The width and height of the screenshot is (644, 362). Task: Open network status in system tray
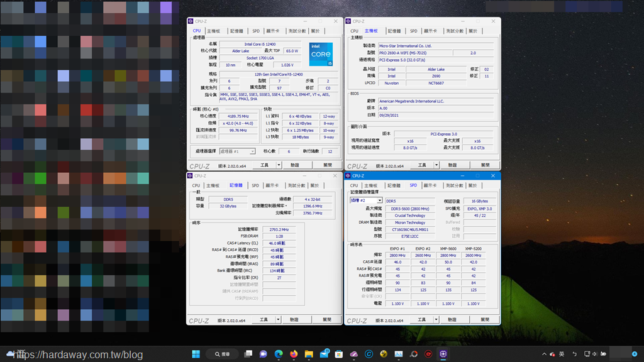pyautogui.click(x=587, y=354)
